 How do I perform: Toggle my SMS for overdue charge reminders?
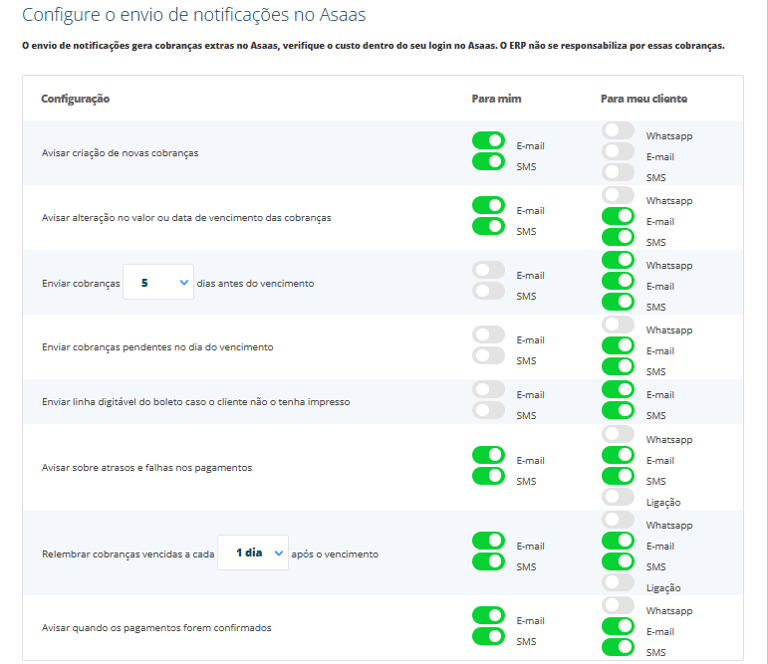pyautogui.click(x=488, y=562)
